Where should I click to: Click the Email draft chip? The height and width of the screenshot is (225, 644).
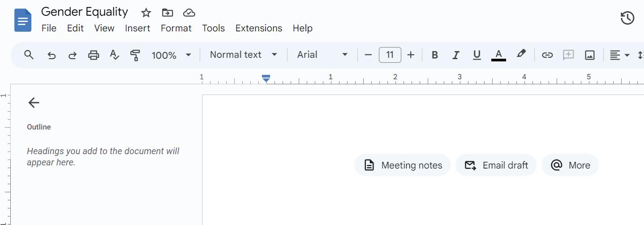(496, 165)
